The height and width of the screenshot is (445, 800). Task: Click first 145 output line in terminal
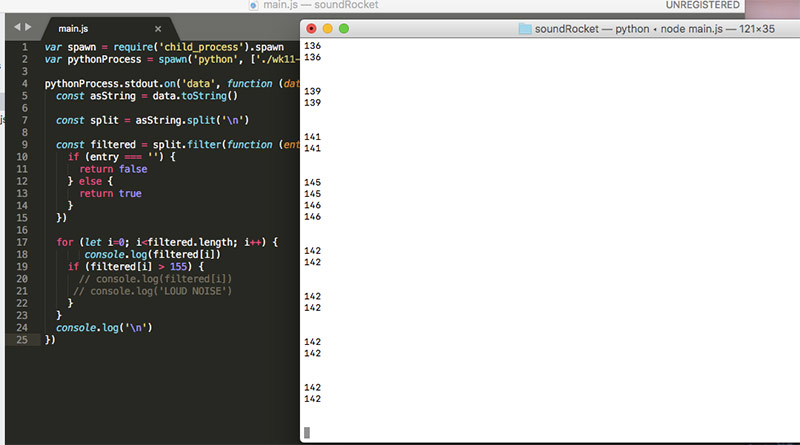tap(312, 182)
